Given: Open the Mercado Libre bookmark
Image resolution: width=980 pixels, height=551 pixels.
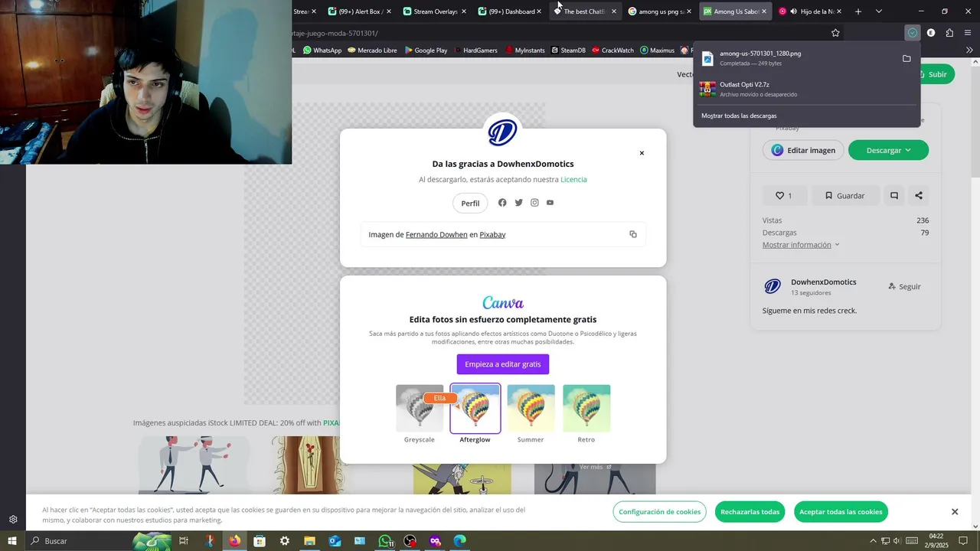Looking at the screenshot, I should tap(371, 50).
